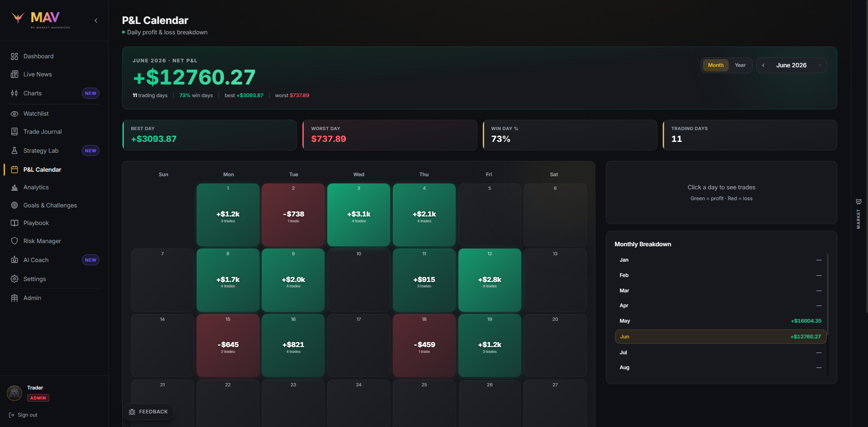
Task: Click the FEEDBACK button
Action: click(x=148, y=412)
